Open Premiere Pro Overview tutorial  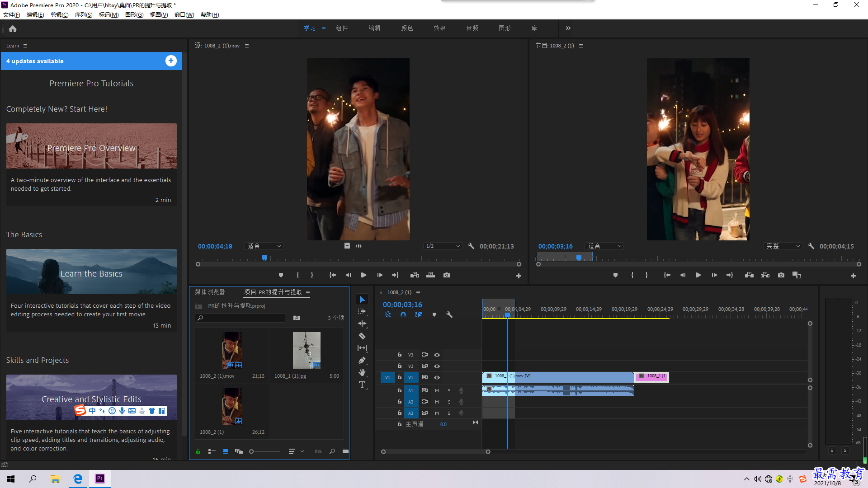point(91,146)
